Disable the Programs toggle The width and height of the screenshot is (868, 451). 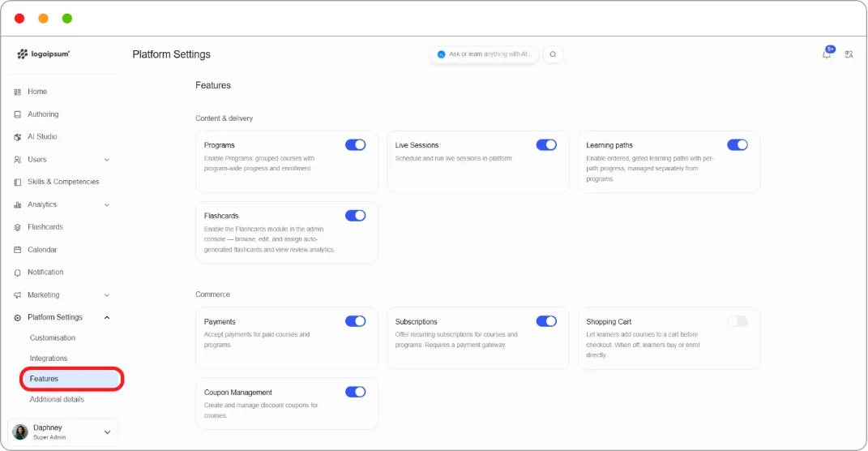coord(356,145)
